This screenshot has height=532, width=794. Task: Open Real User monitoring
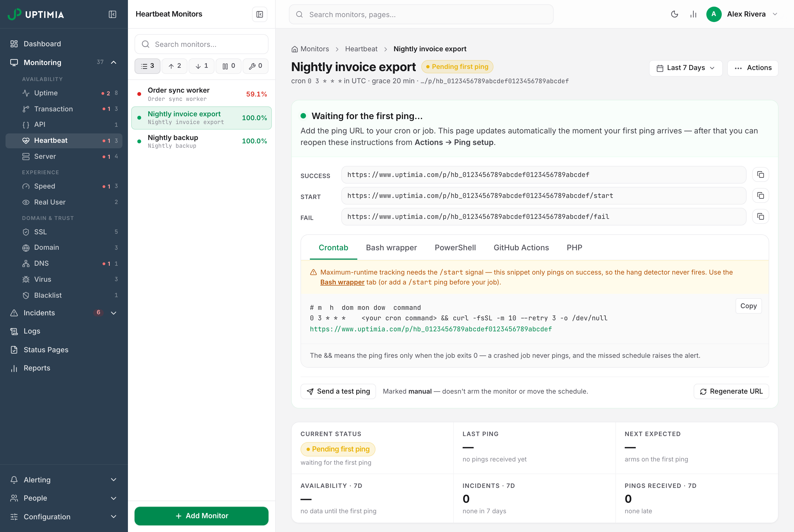(64, 202)
